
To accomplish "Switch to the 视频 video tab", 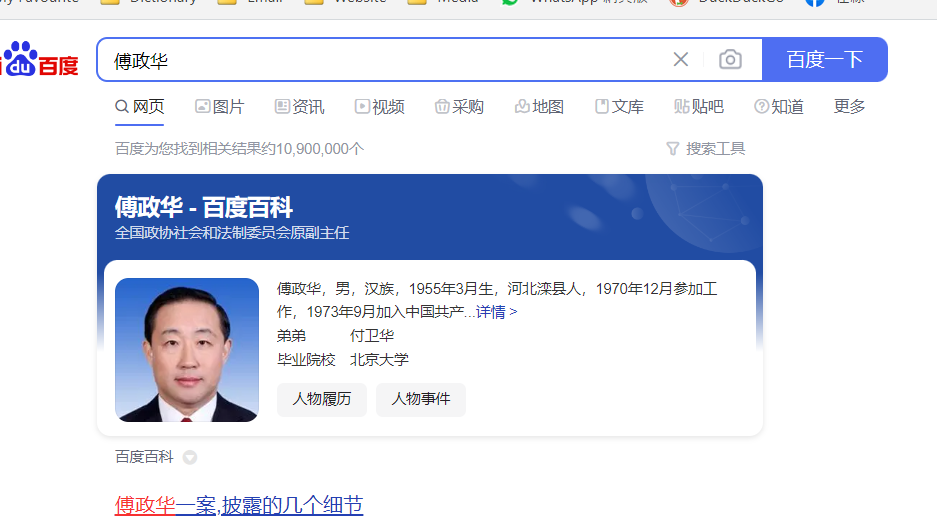I will pyautogui.click(x=379, y=107).
